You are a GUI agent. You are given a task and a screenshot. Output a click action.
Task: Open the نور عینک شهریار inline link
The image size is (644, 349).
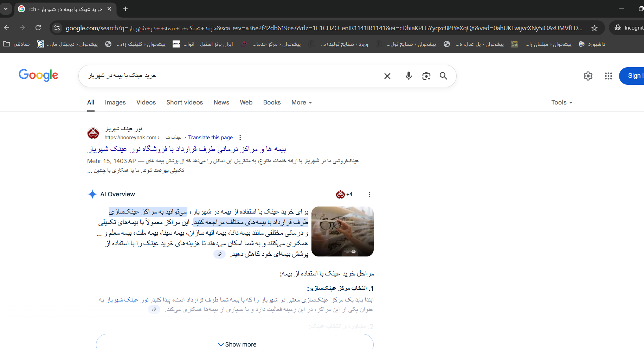tap(127, 300)
